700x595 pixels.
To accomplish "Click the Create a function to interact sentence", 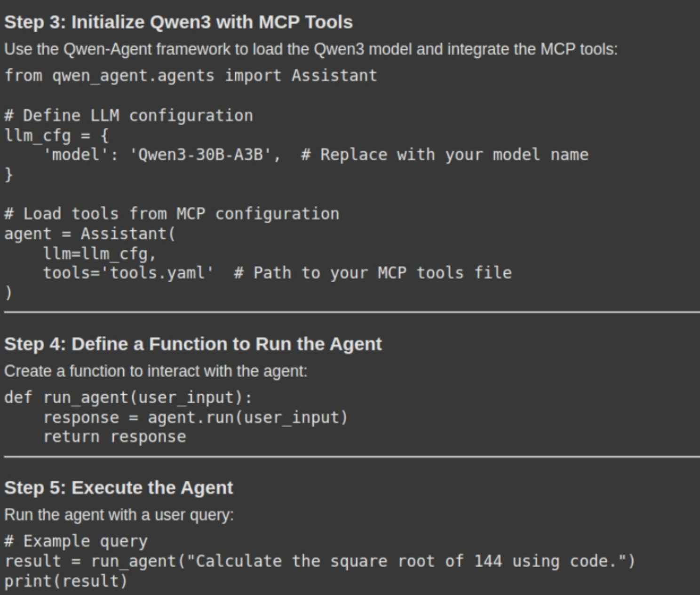I will click(x=156, y=371).
